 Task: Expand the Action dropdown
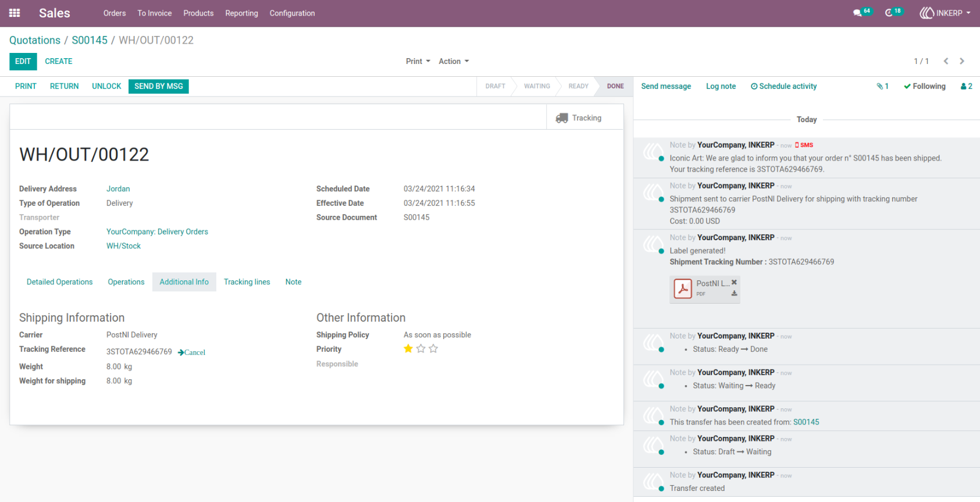(454, 61)
